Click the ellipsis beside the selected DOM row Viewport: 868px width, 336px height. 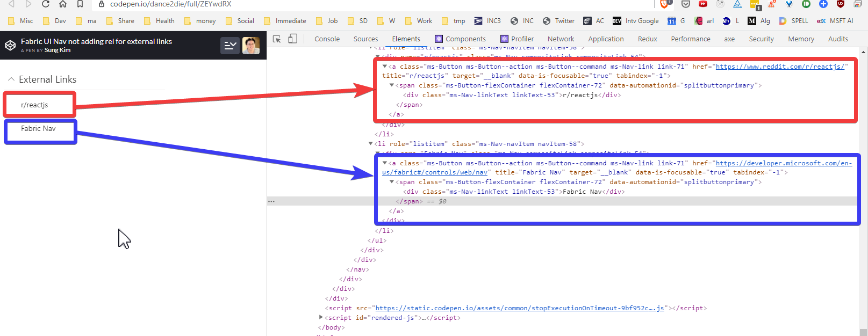[271, 201]
